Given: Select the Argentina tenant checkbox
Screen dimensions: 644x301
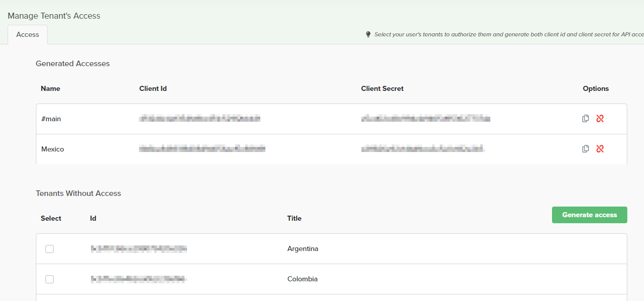Looking at the screenshot, I should [50, 249].
